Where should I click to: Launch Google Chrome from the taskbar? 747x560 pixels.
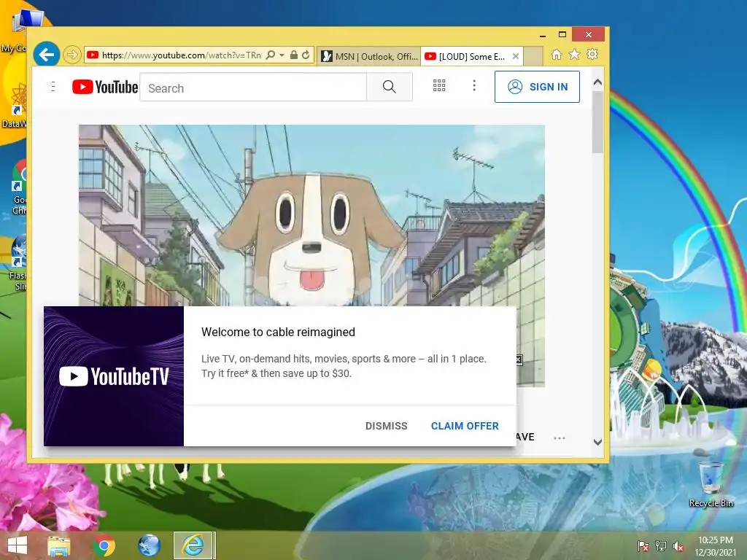click(104, 545)
